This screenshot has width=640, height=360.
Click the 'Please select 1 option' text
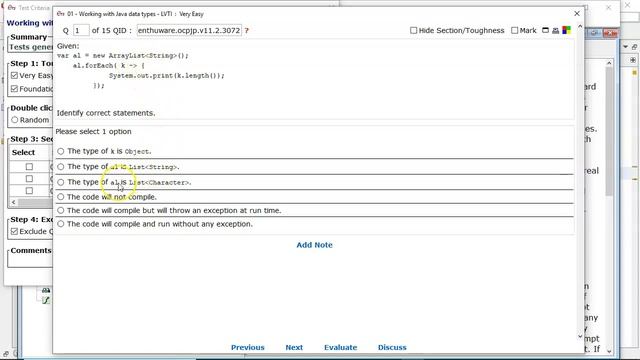[93, 131]
